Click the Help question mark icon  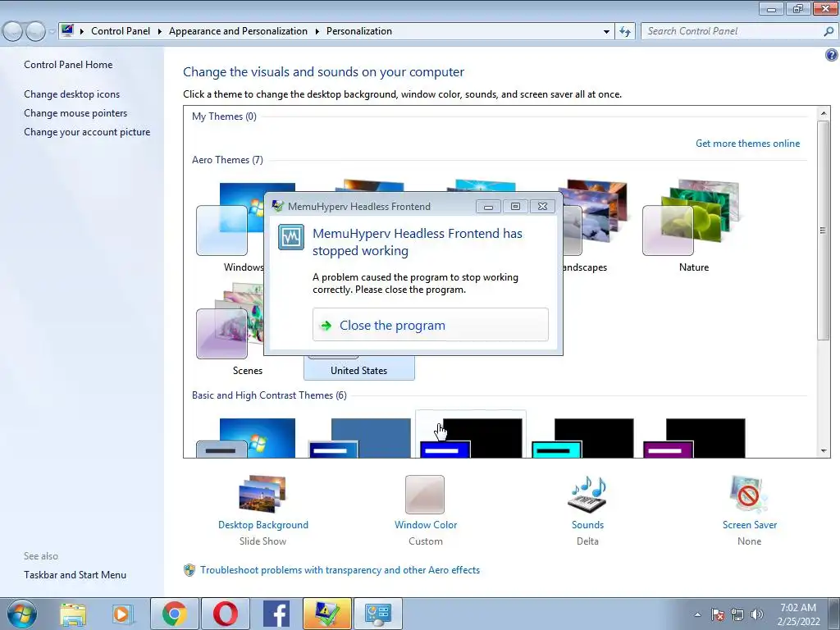click(x=831, y=55)
